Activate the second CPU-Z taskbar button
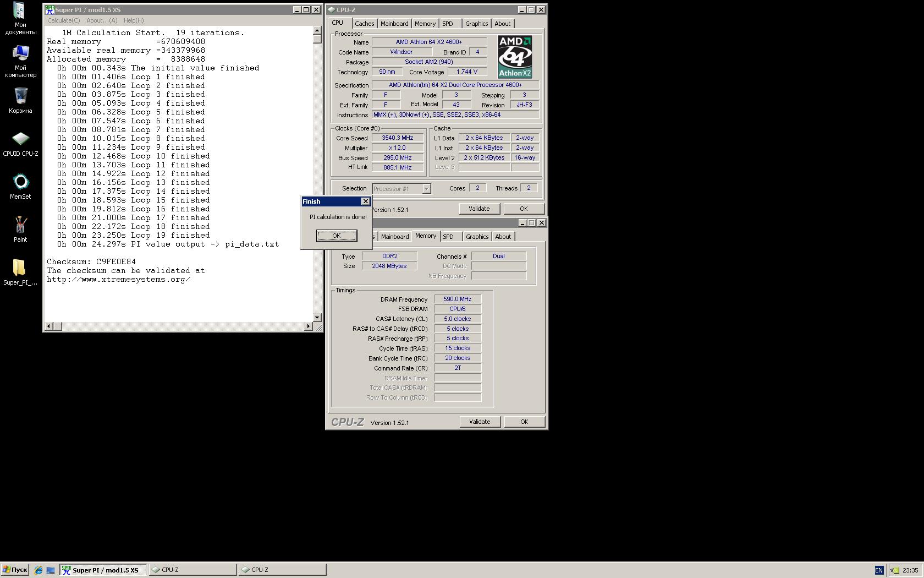The image size is (924, 578). tap(282, 570)
